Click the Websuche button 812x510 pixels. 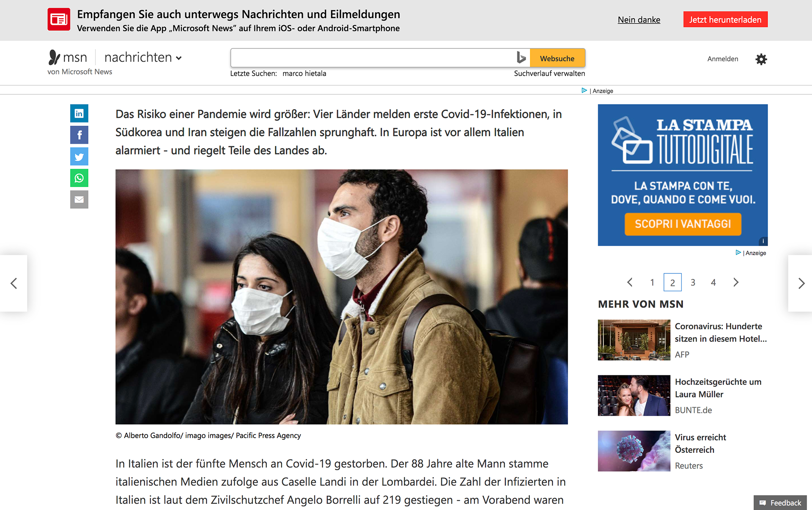click(557, 58)
